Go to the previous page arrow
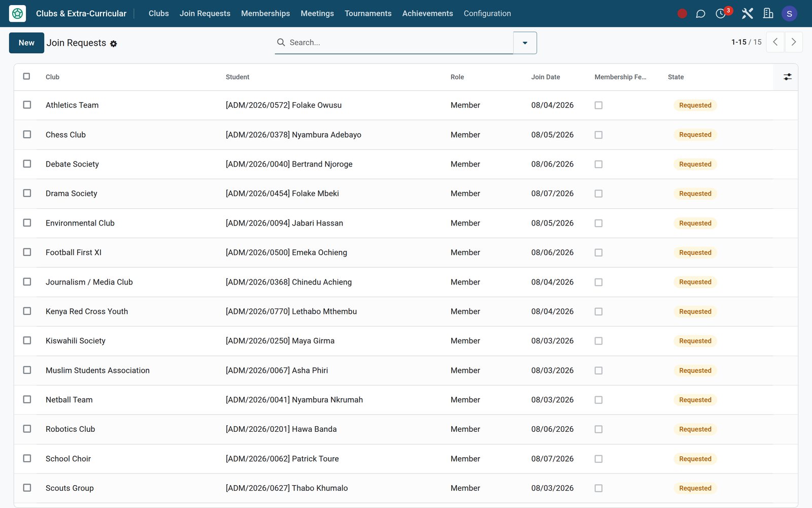812x508 pixels. coord(775,42)
